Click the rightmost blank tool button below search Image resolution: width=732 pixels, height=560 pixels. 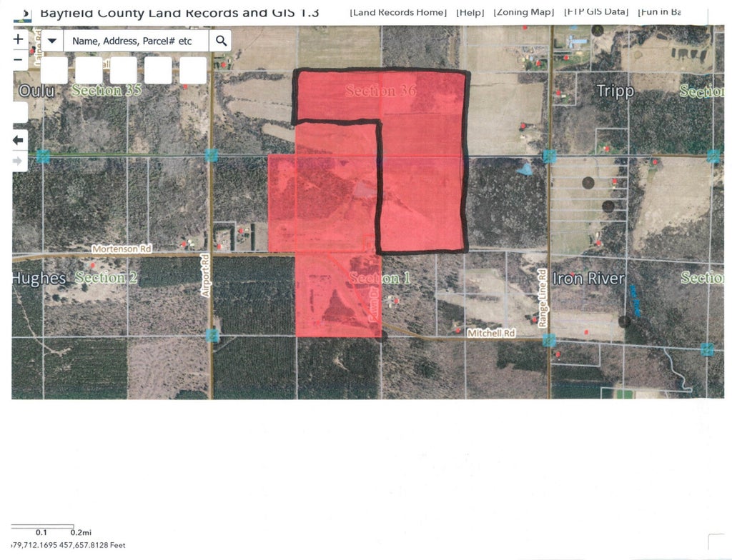pyautogui.click(x=193, y=71)
